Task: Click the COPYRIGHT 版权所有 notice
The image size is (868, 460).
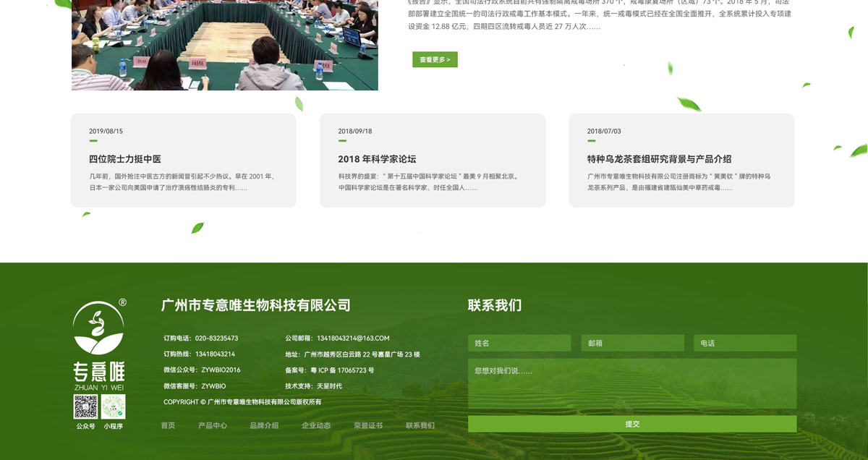Action: click(x=242, y=402)
